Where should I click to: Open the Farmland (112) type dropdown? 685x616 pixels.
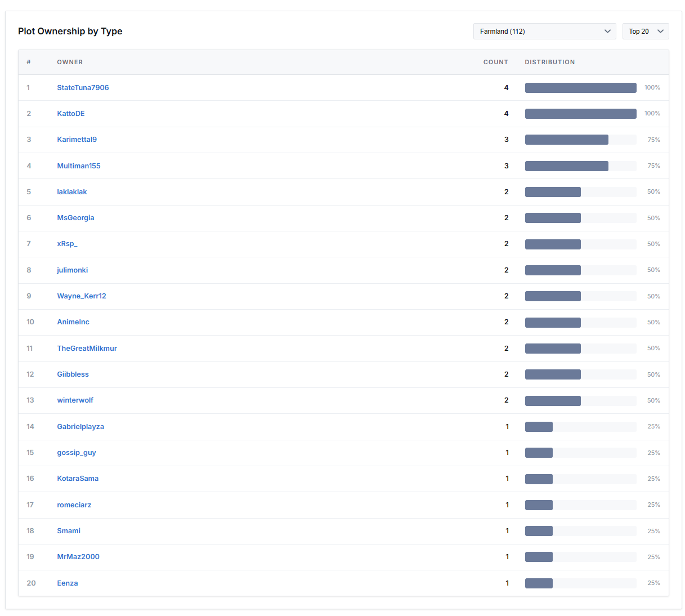544,32
